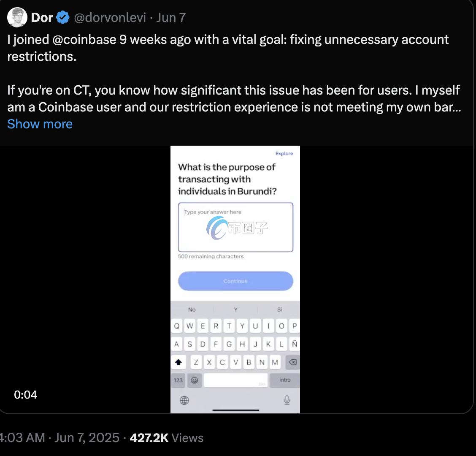The height and width of the screenshot is (456, 476).
Task: Tap the space bar
Action: [235, 380]
